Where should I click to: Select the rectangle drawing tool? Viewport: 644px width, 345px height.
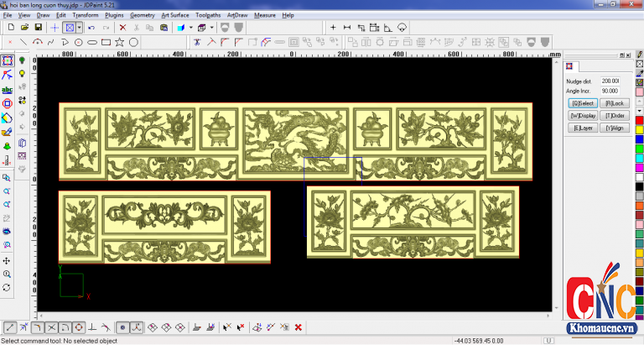[106, 42]
